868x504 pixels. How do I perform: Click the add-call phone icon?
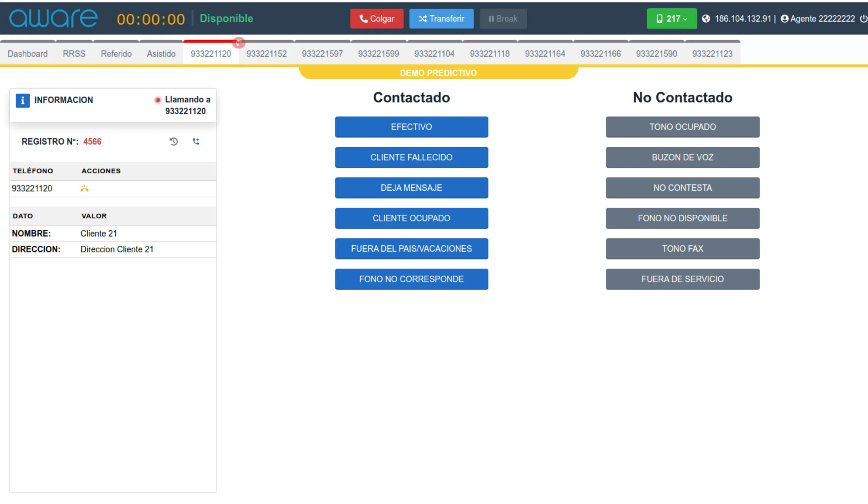pyautogui.click(x=196, y=141)
